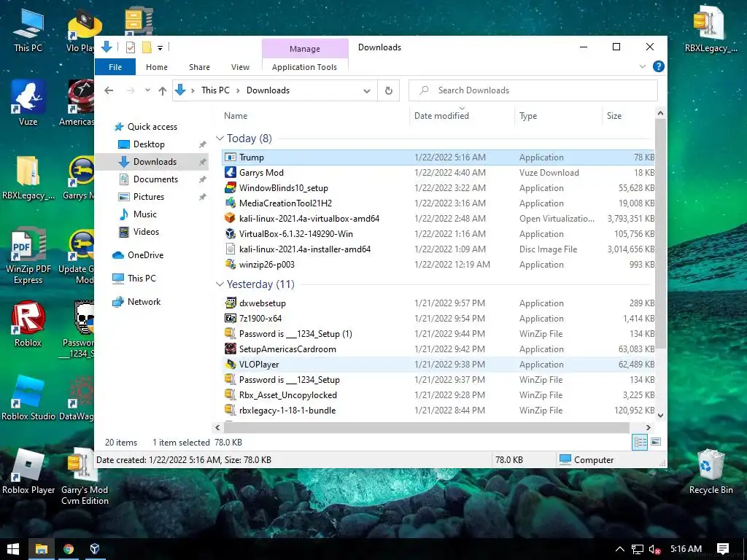Select Quick access in navigation pane
Viewport: 747px width, 560px height.
pos(152,127)
